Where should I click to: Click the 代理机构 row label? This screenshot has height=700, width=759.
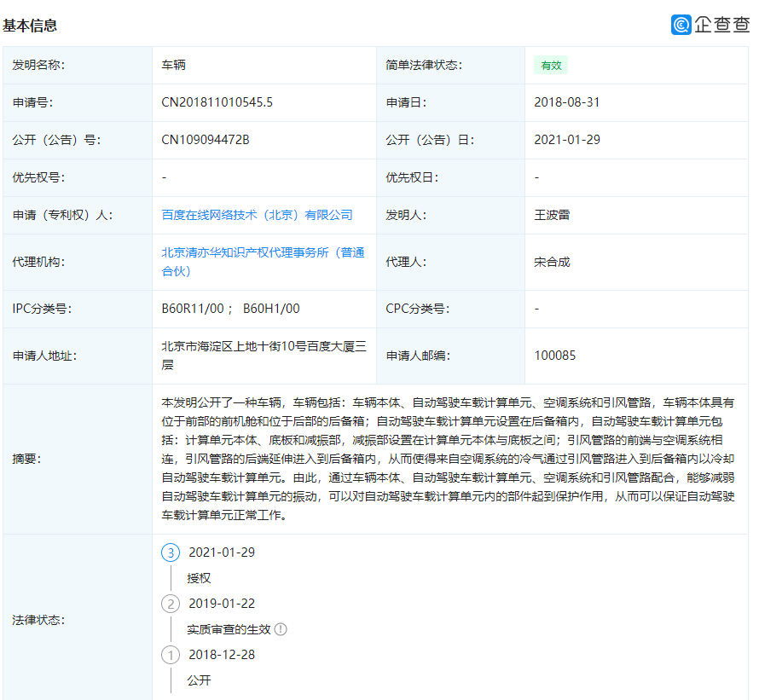tap(38, 262)
